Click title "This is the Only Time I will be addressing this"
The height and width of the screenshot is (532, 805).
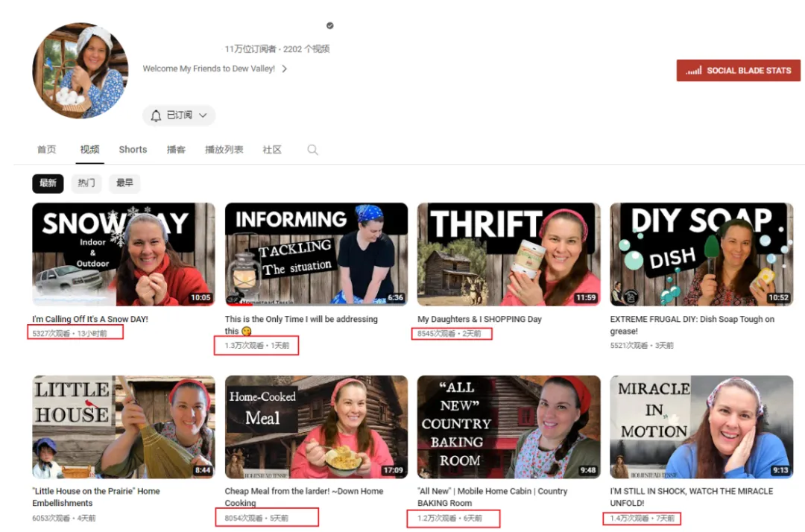(301, 326)
